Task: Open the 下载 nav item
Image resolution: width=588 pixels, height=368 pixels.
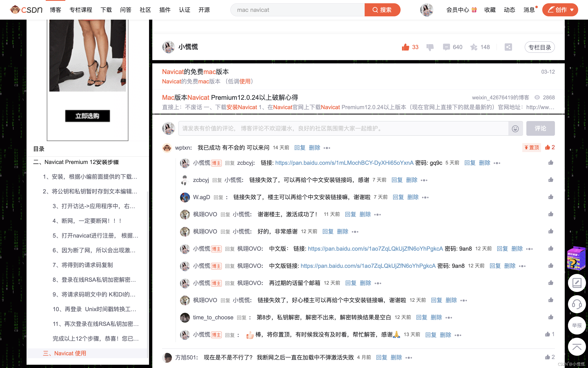Action: coord(106,10)
